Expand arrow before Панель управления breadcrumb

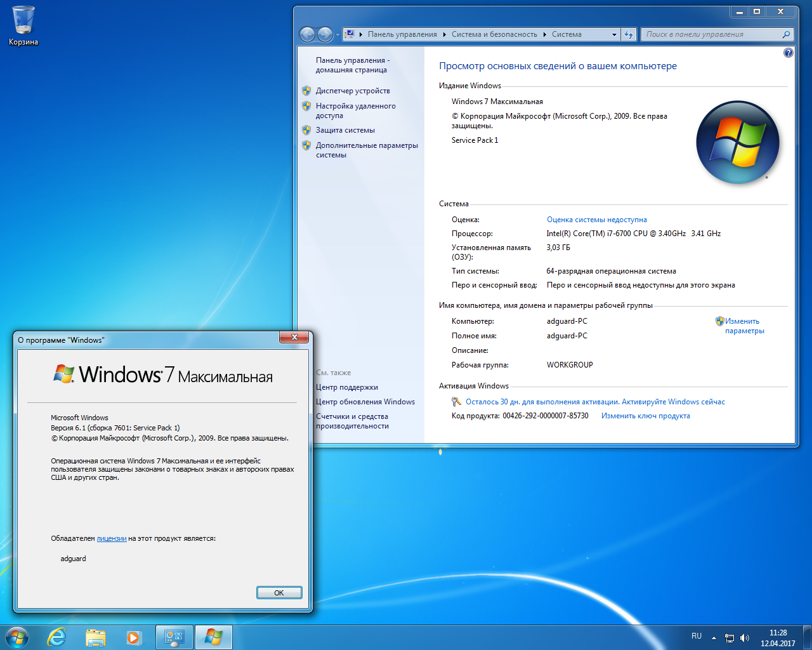(361, 34)
